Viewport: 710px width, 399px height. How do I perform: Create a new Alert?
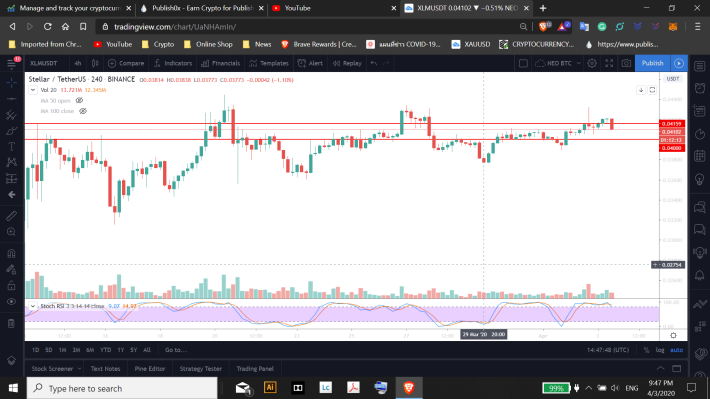[310, 63]
